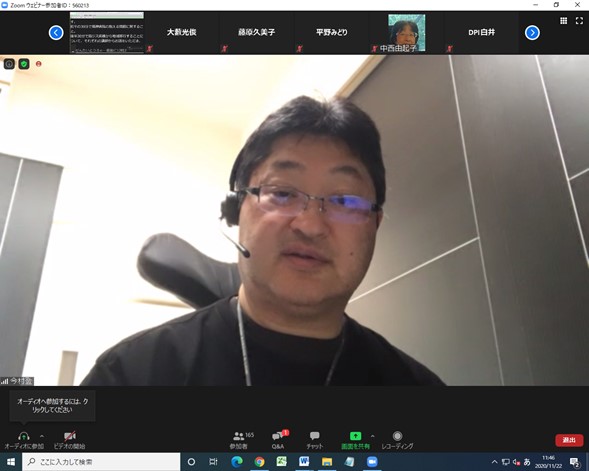Image resolution: width=589 pixels, height=471 pixels.
Task: Show hidden system tray icons chevron
Action: pos(494,462)
